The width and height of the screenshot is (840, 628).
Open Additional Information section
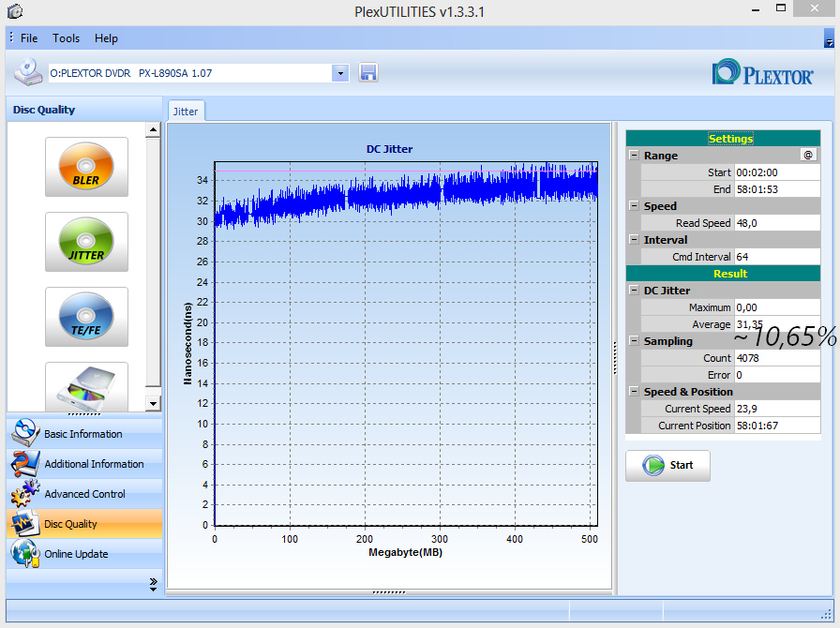[84, 463]
